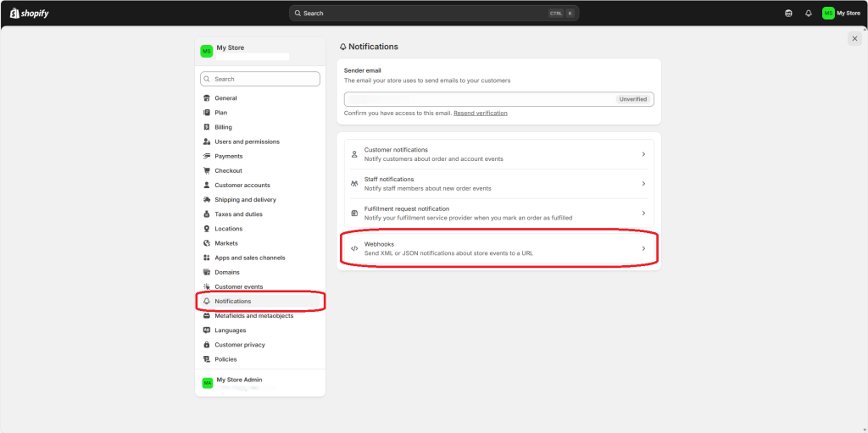
Task: Click "Notify customers about order and account events"
Action: [433, 159]
